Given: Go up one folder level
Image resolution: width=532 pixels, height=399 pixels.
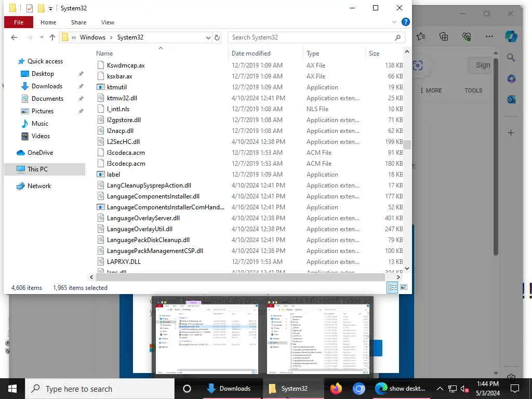Looking at the screenshot, I should (x=52, y=37).
